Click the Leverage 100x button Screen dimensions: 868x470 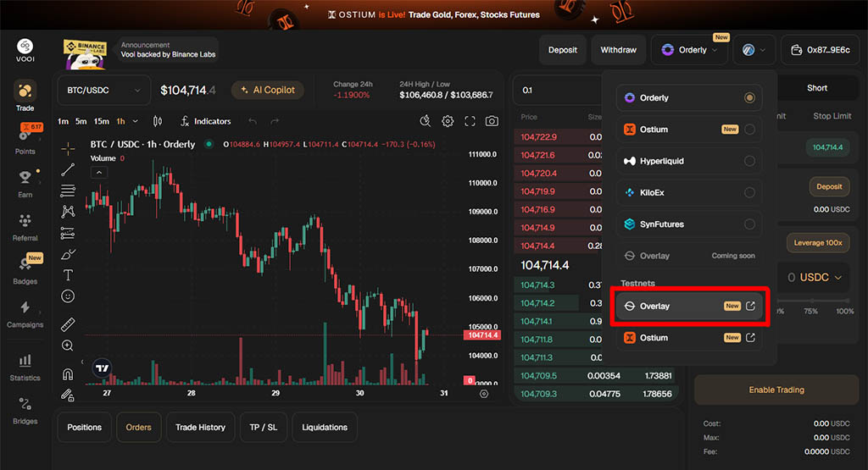tap(818, 243)
